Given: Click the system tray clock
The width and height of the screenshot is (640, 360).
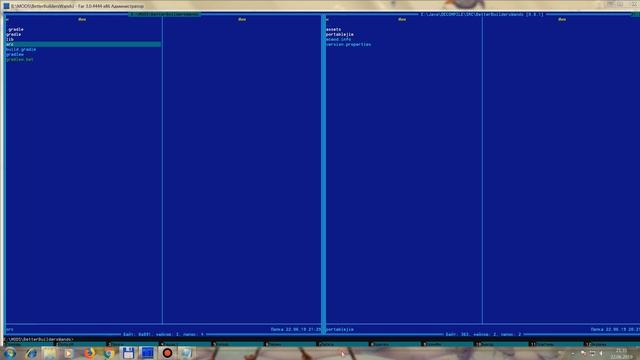Looking at the screenshot, I should (622, 354).
